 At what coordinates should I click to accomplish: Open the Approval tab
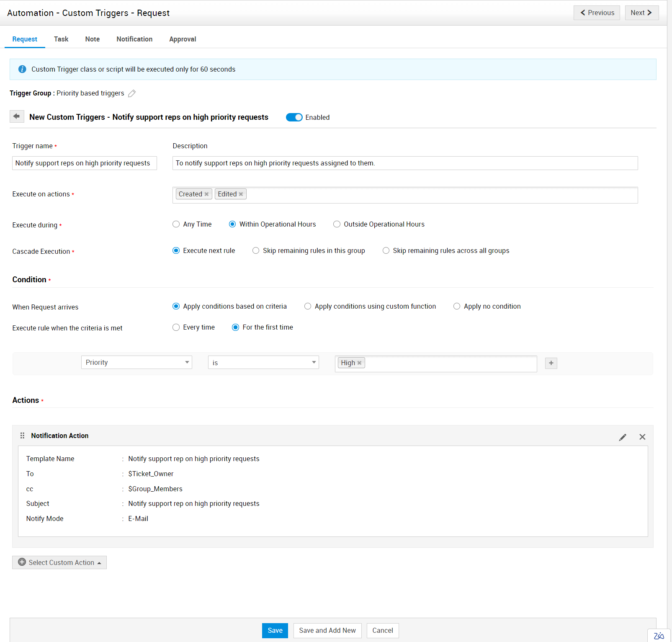pyautogui.click(x=183, y=39)
